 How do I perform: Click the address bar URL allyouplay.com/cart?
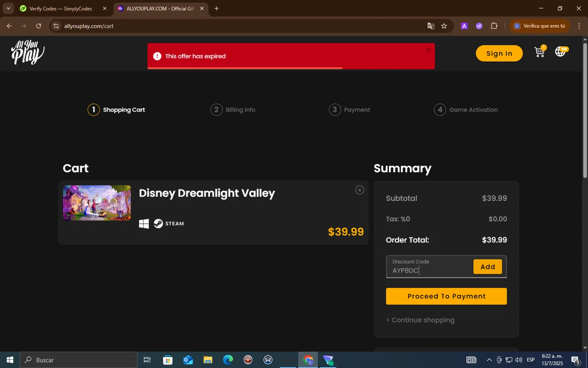[x=89, y=26]
